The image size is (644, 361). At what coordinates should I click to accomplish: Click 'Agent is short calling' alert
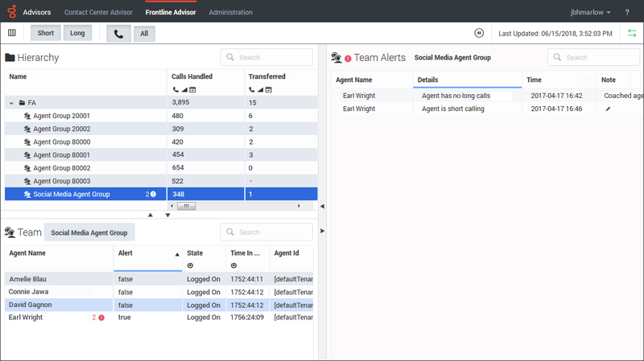click(x=453, y=109)
